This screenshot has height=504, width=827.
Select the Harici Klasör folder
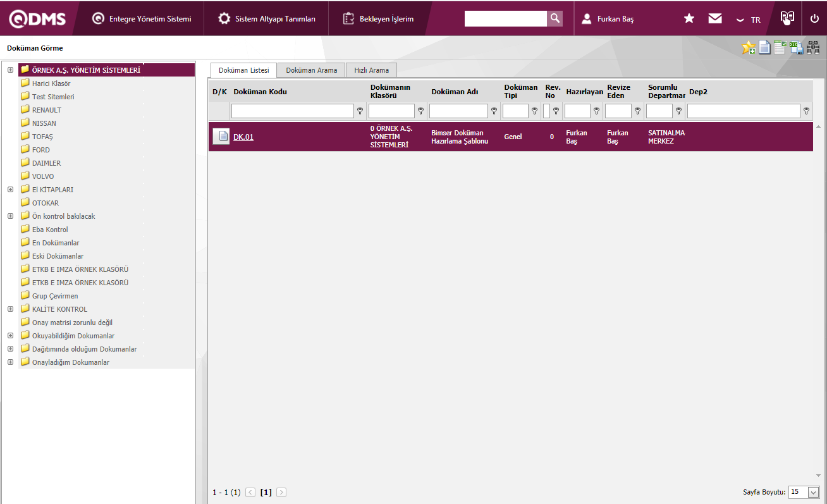51,83
